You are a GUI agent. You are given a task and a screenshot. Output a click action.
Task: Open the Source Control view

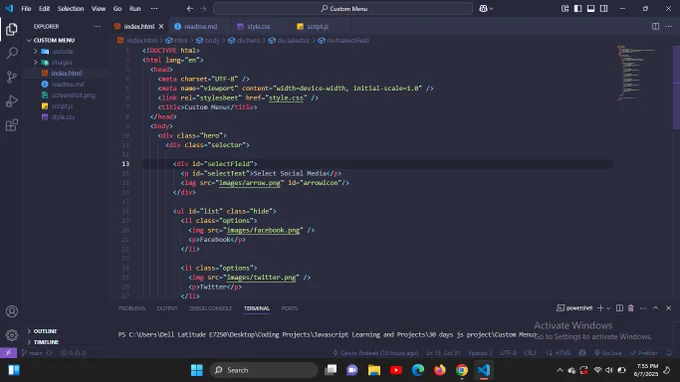coord(12,77)
